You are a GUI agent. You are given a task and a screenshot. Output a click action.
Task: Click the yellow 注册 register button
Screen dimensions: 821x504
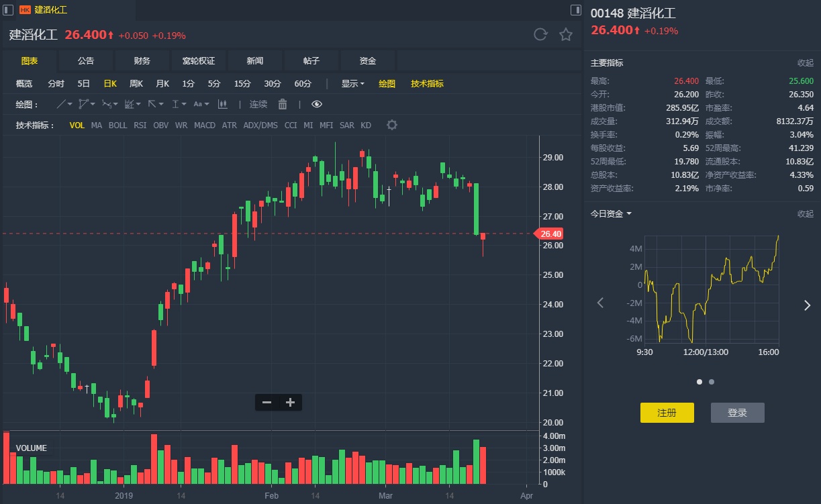pyautogui.click(x=667, y=413)
